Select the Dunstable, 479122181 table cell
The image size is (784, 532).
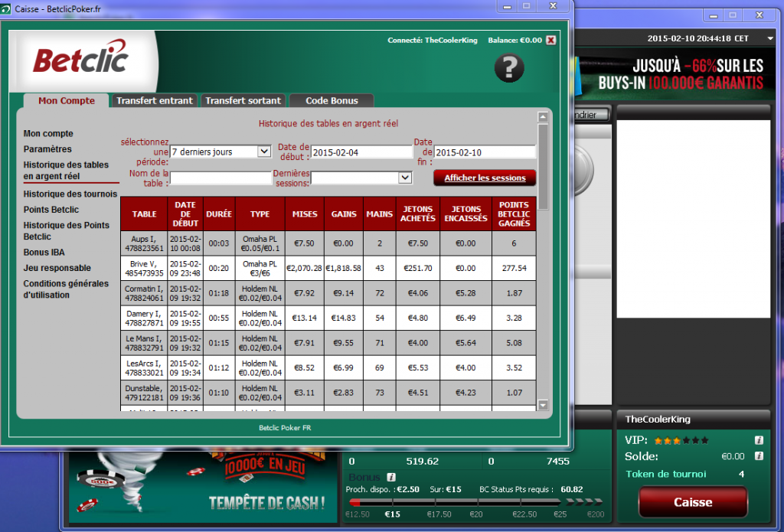point(144,393)
